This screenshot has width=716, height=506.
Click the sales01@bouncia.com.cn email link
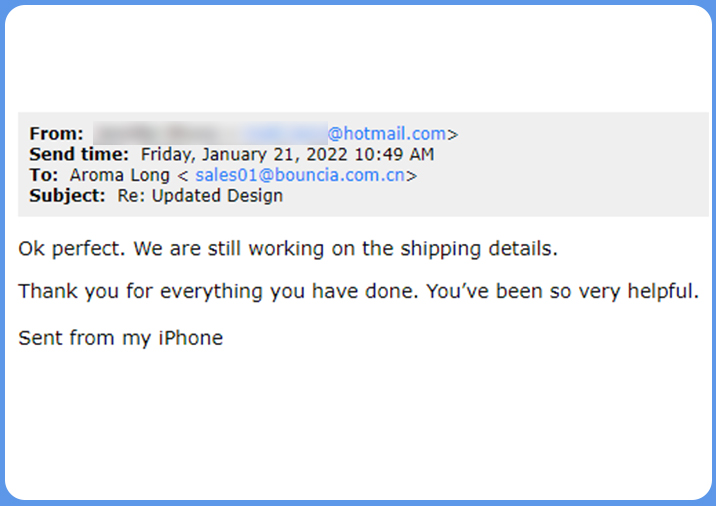click(300, 175)
